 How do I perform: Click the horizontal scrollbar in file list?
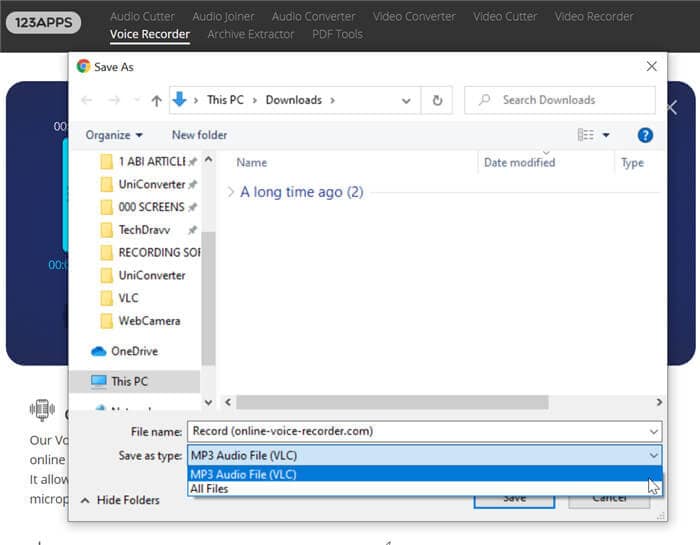pyautogui.click(x=392, y=402)
